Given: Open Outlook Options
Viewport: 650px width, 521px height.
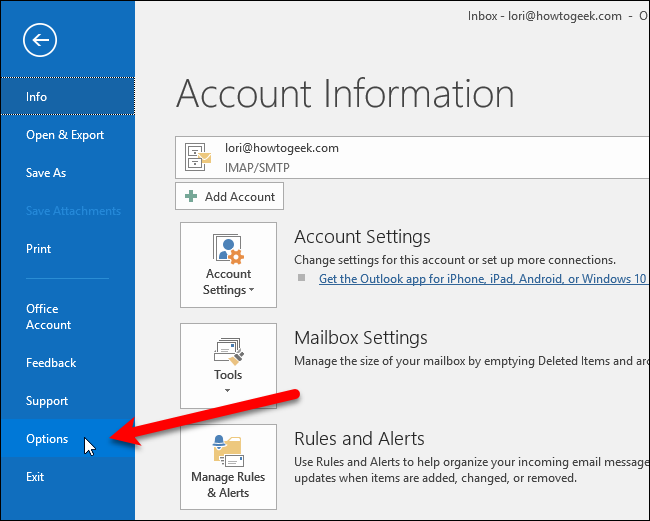Looking at the screenshot, I should coord(47,439).
